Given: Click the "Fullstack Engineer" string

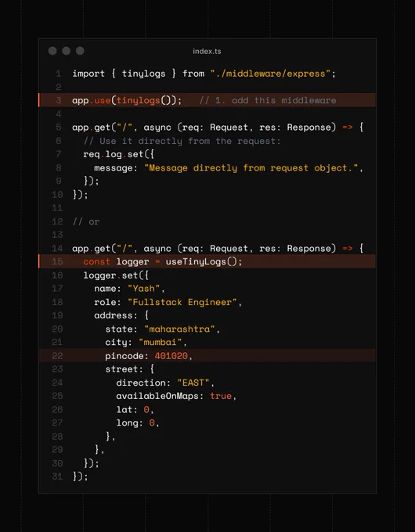Looking at the screenshot, I should click(182, 302).
